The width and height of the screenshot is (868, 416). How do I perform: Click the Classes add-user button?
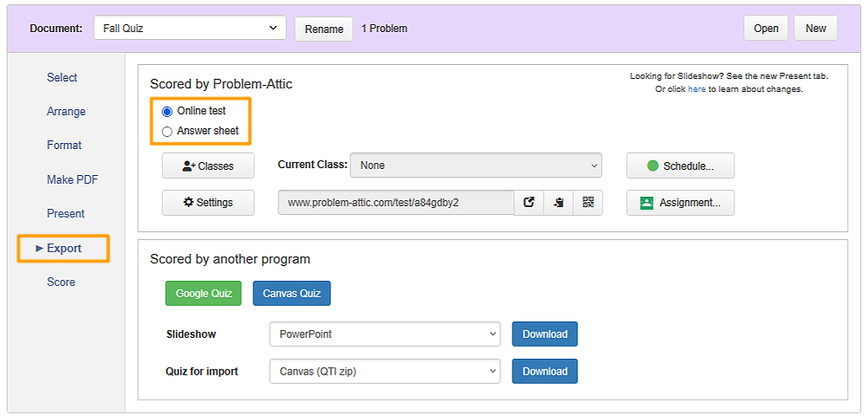point(208,166)
